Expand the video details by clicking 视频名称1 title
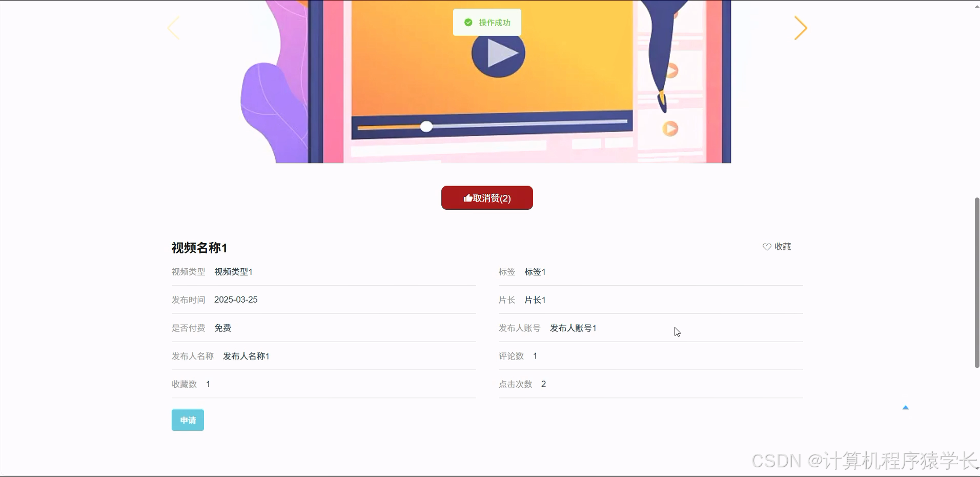 [x=199, y=248]
